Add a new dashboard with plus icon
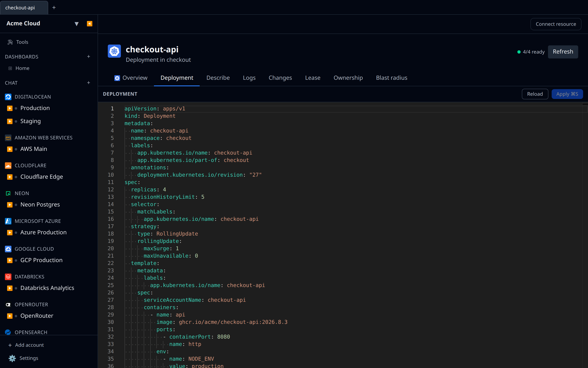 click(x=89, y=56)
